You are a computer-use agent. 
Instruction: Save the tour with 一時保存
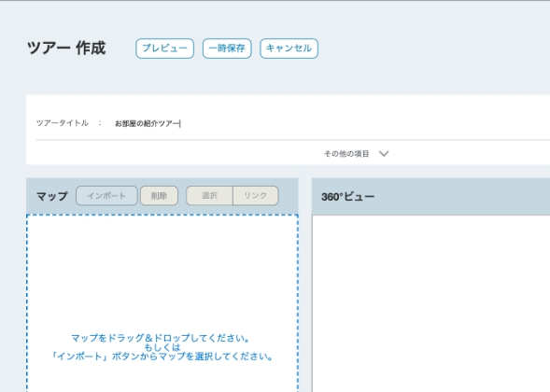point(227,49)
